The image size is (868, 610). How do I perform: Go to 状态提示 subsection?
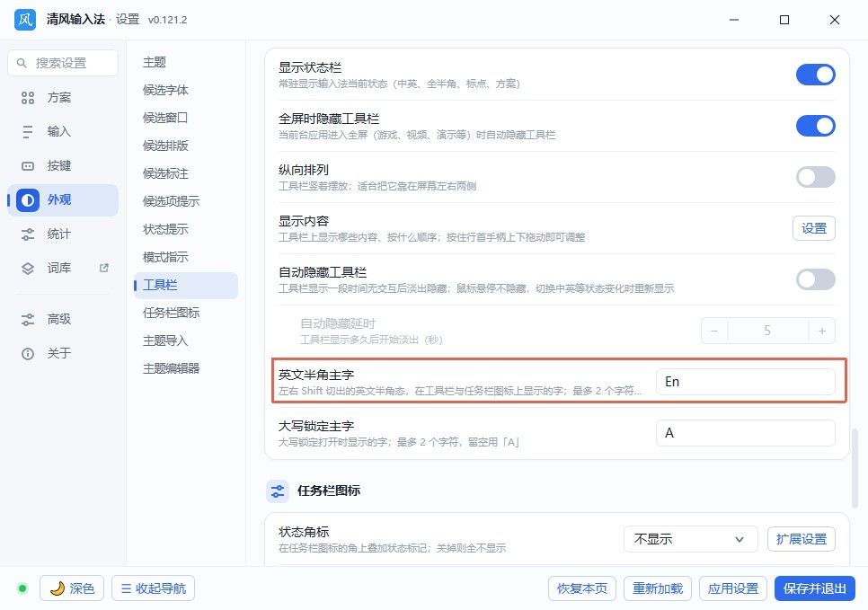coord(185,229)
